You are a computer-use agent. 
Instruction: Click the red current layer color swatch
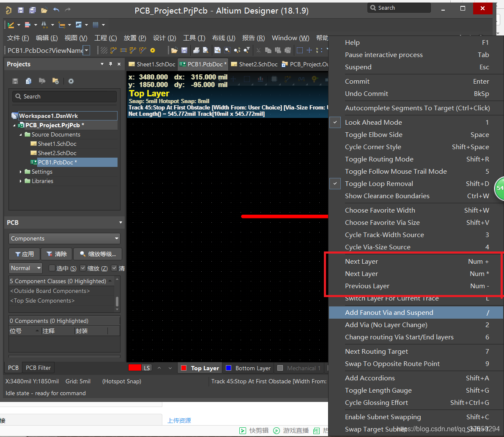135,368
